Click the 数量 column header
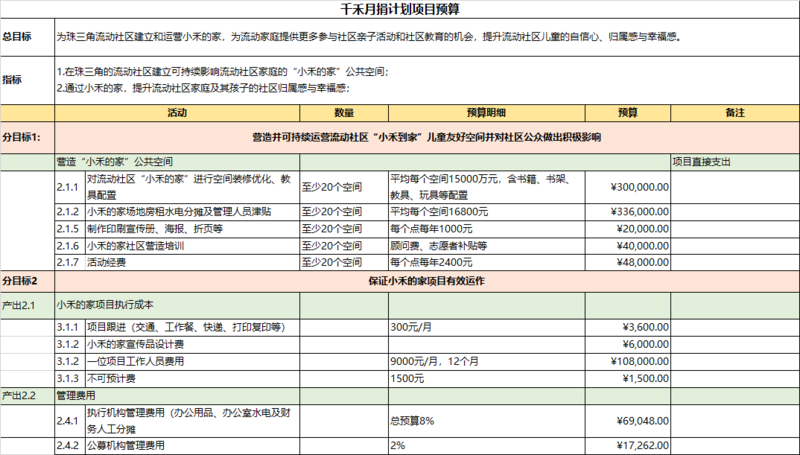This screenshot has height=455, width=800. pyautogui.click(x=344, y=113)
